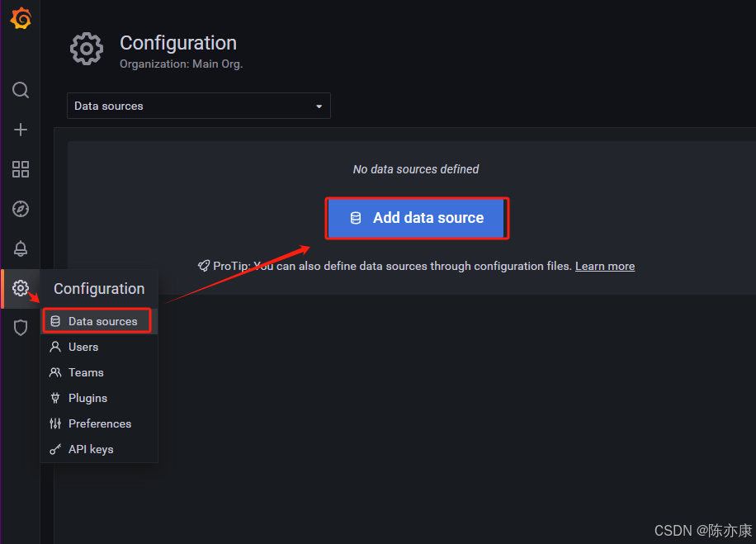756x544 pixels.
Task: Select API keys in Configuration menu
Action: (99, 449)
